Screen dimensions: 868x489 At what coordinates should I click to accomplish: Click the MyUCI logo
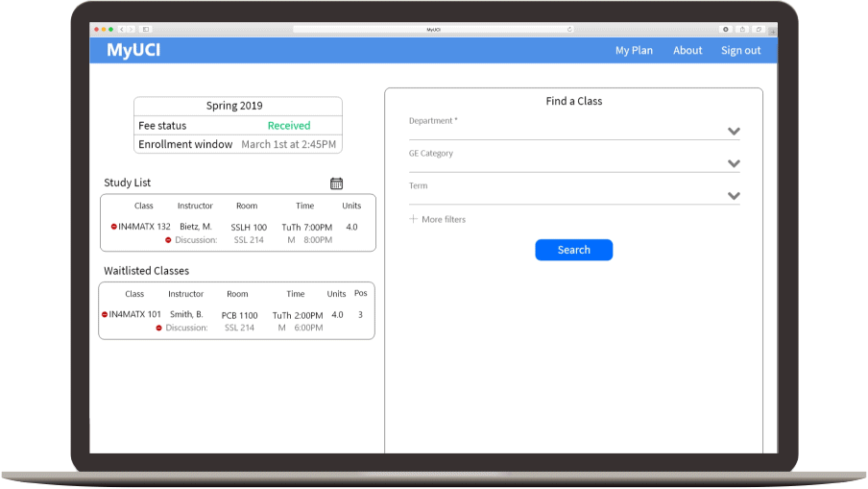(133, 50)
